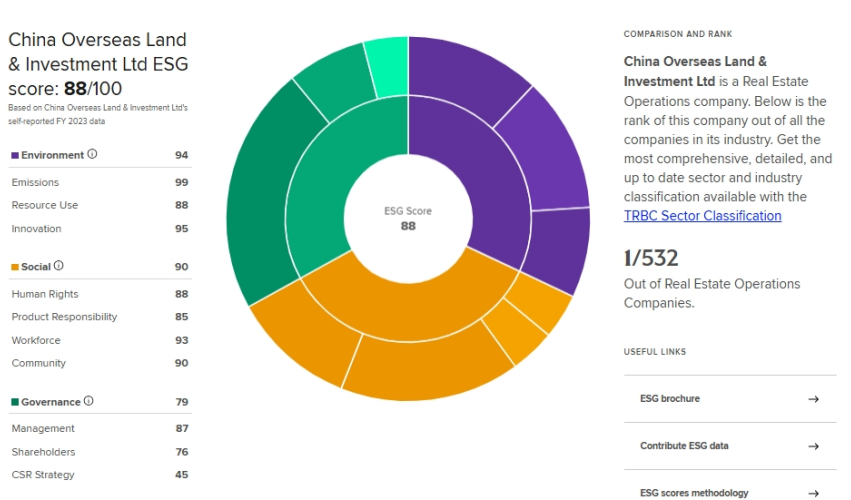
Task: Click the Environment score value 94
Action: [x=181, y=155]
